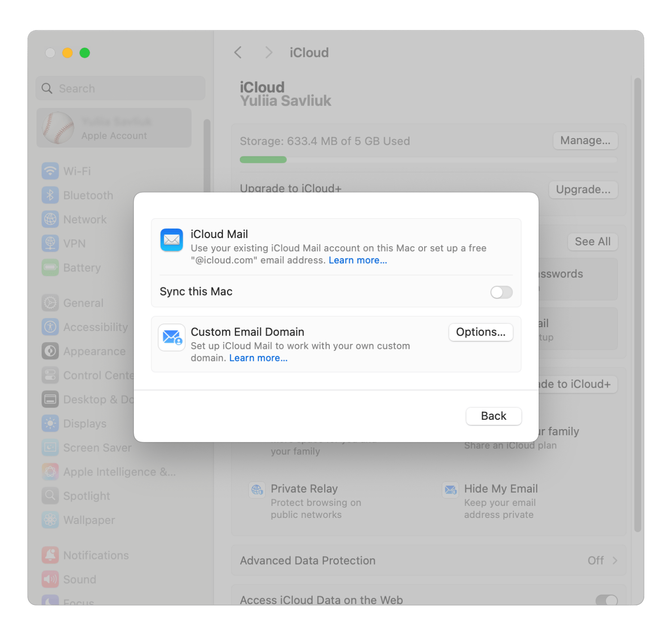The height and width of the screenshot is (644, 669).
Task: Click the baseball Apple Account avatar
Action: tap(58, 128)
